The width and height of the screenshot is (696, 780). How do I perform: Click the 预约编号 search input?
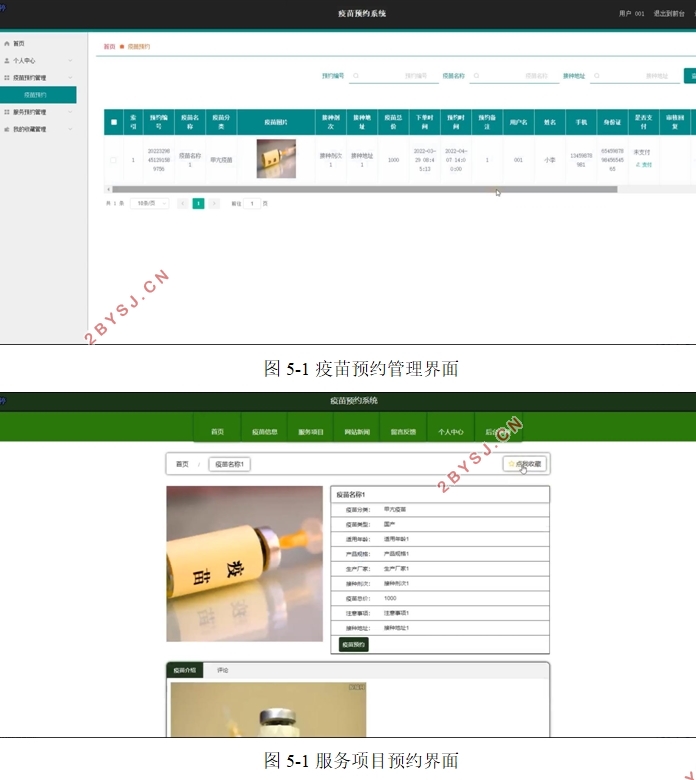(394, 76)
